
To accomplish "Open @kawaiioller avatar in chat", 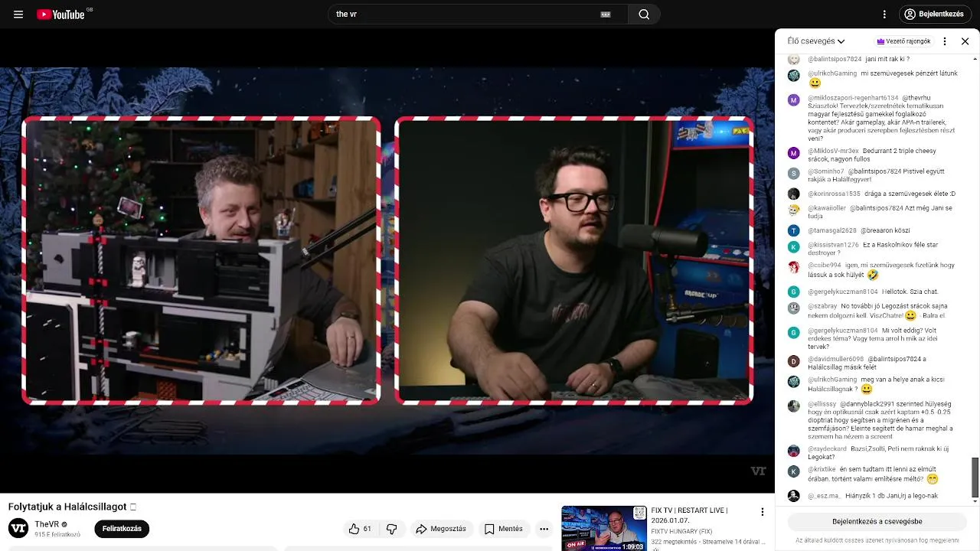I will [x=794, y=210].
